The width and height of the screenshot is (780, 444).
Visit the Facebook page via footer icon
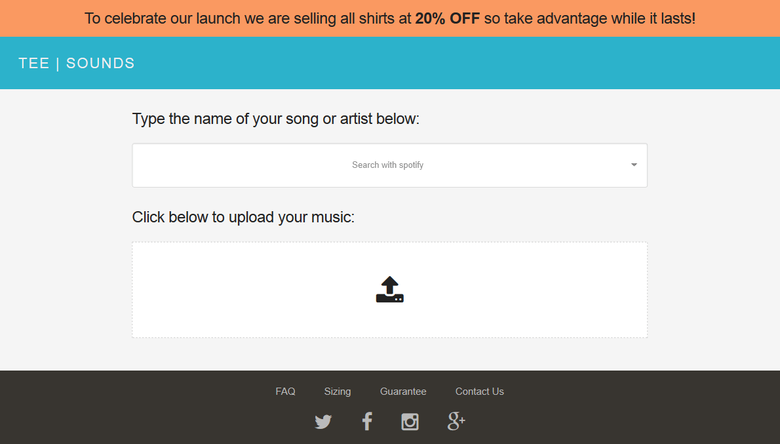click(367, 421)
